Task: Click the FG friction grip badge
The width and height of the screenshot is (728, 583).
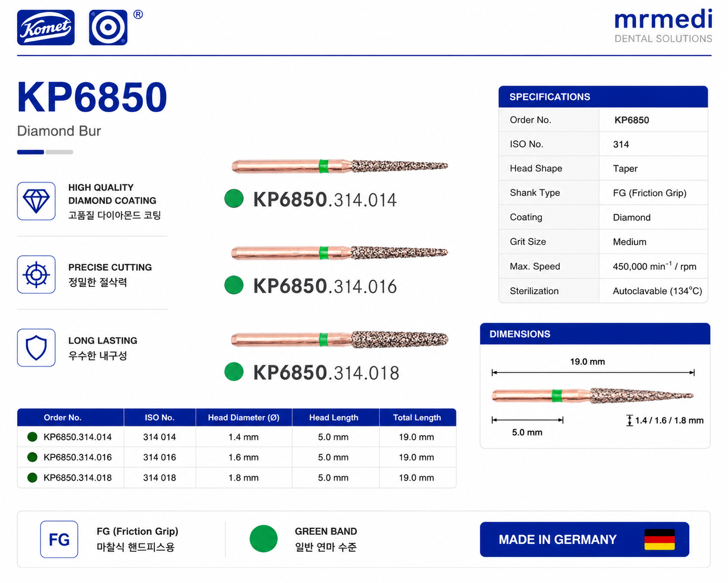Action: coord(59,539)
